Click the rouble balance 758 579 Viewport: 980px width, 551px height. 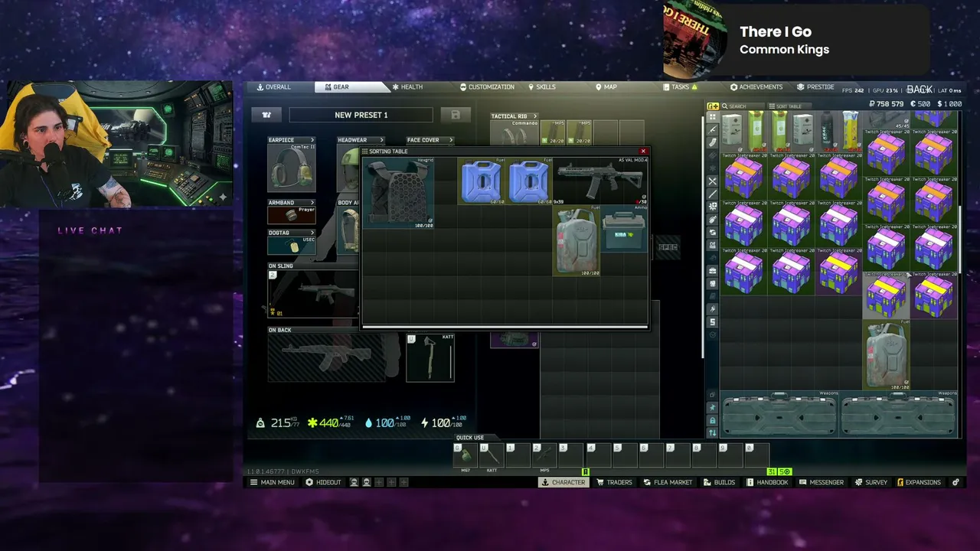(x=887, y=104)
